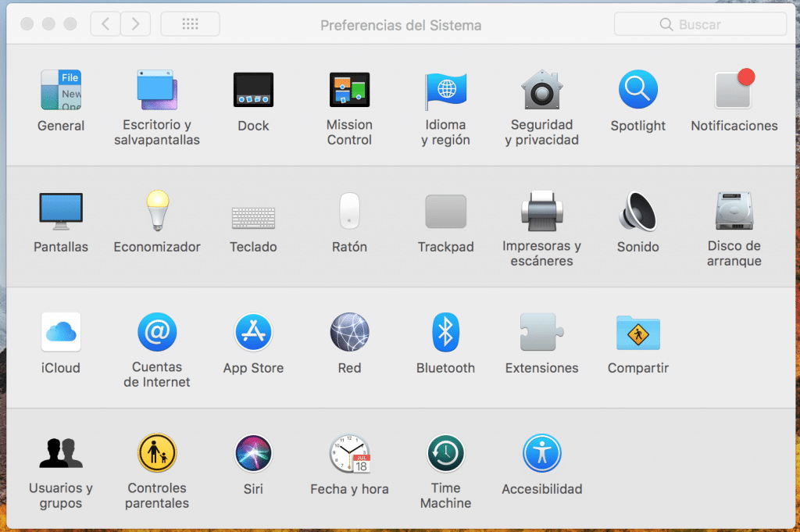Screen dimensions: 800x532
Task: Open Economizador lightbulb icon
Action: (158, 210)
